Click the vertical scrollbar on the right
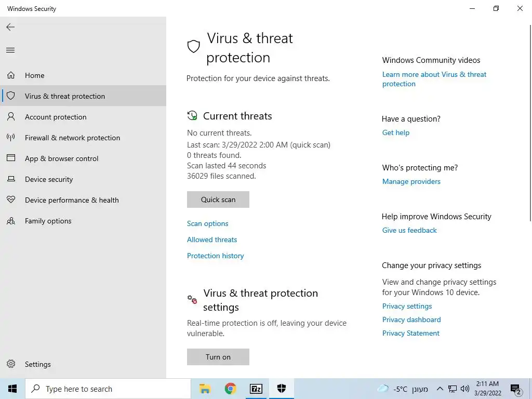This screenshot has height=399, width=532. pos(530,123)
